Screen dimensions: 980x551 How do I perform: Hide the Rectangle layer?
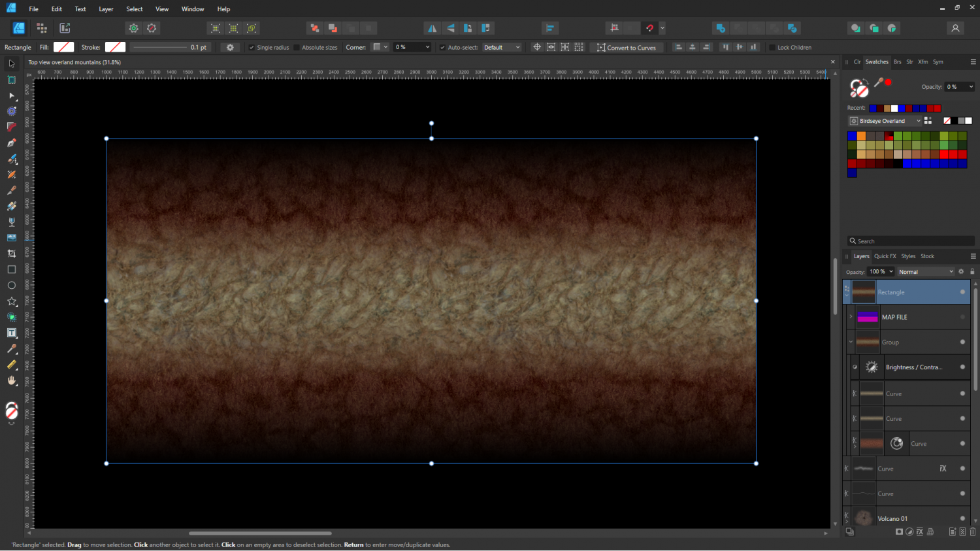(962, 292)
